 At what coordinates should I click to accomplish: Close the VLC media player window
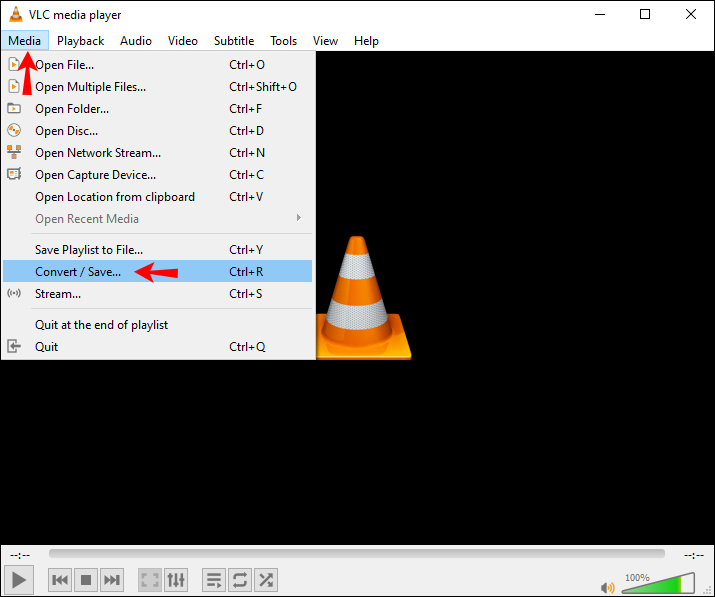[691, 14]
